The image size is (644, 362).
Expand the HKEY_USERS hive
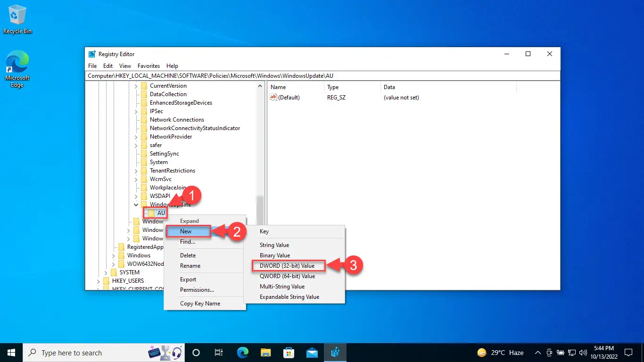pos(99,281)
